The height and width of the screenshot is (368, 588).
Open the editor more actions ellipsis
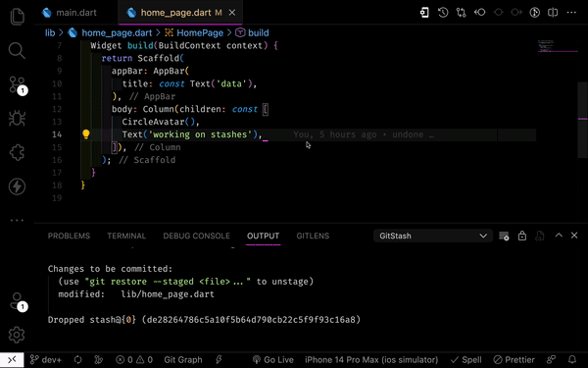571,13
